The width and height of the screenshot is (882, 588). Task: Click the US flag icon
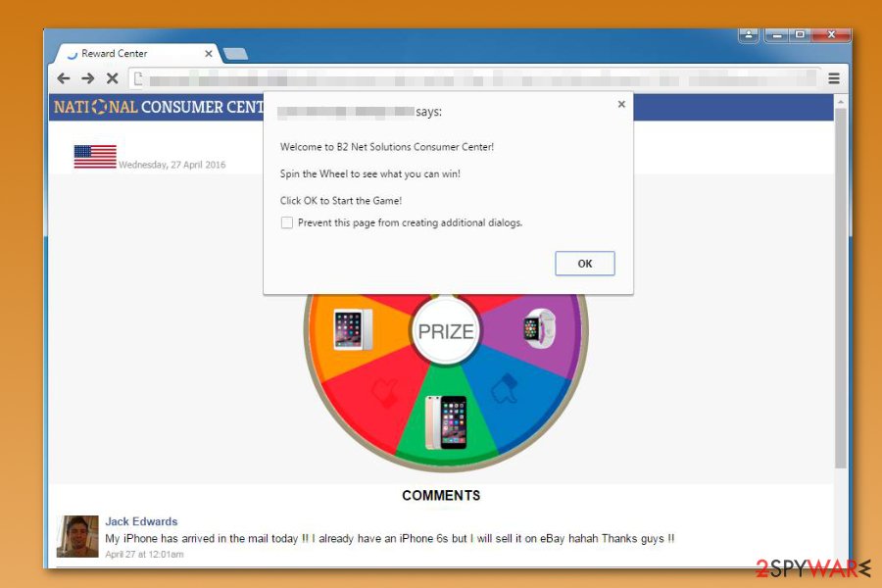(x=95, y=157)
